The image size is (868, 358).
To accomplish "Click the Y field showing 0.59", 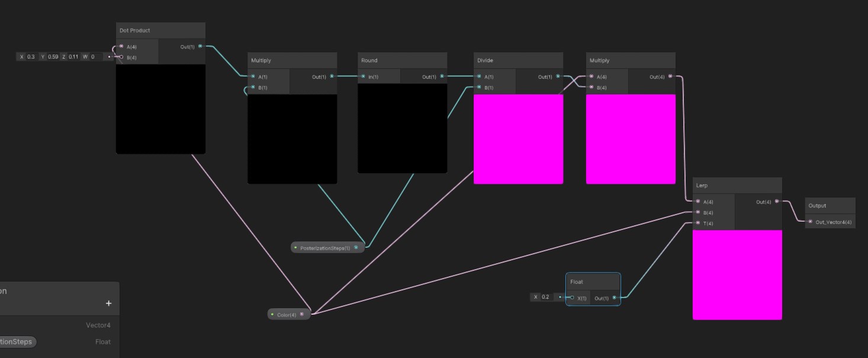I will click(x=53, y=57).
